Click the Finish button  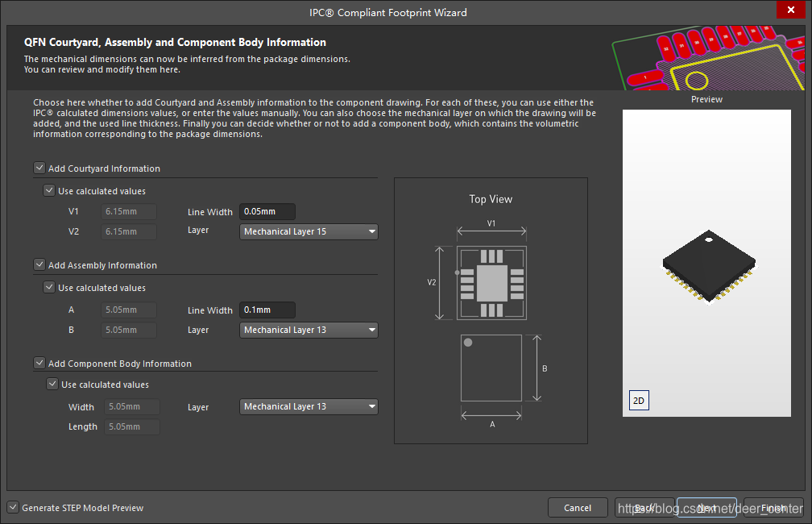771,508
